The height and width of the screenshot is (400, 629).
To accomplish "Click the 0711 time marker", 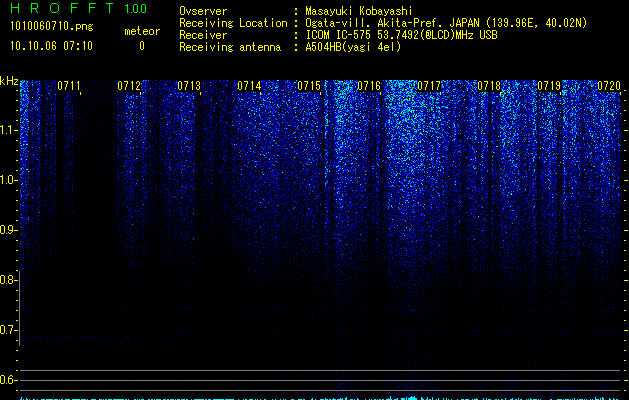I will (69, 85).
